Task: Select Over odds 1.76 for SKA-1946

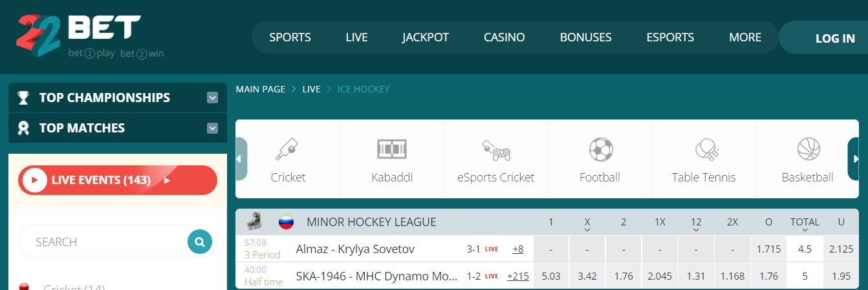Action: point(768,276)
